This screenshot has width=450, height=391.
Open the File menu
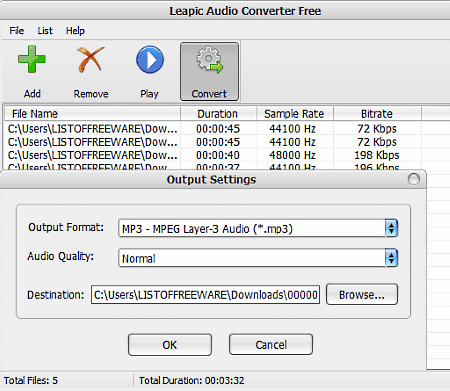click(17, 31)
